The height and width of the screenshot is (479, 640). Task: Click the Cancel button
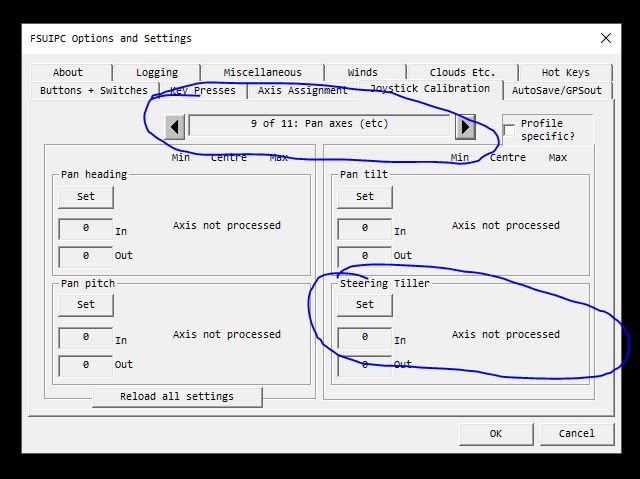(577, 434)
